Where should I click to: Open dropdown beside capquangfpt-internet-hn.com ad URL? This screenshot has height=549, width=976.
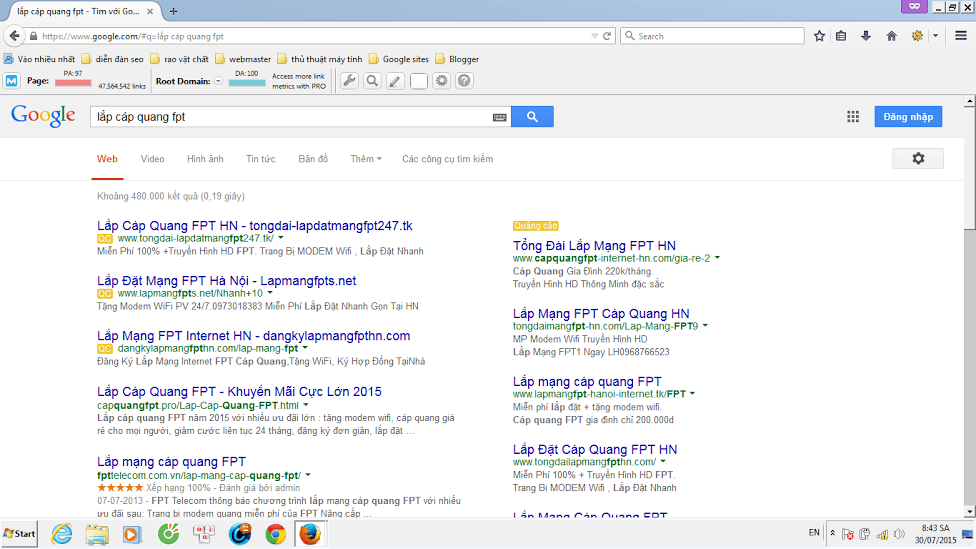tap(717, 258)
